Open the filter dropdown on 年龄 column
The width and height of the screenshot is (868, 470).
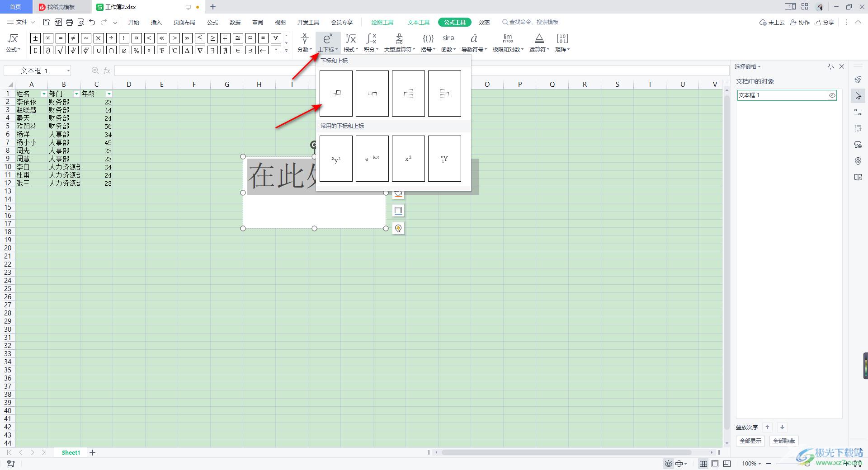(109, 94)
